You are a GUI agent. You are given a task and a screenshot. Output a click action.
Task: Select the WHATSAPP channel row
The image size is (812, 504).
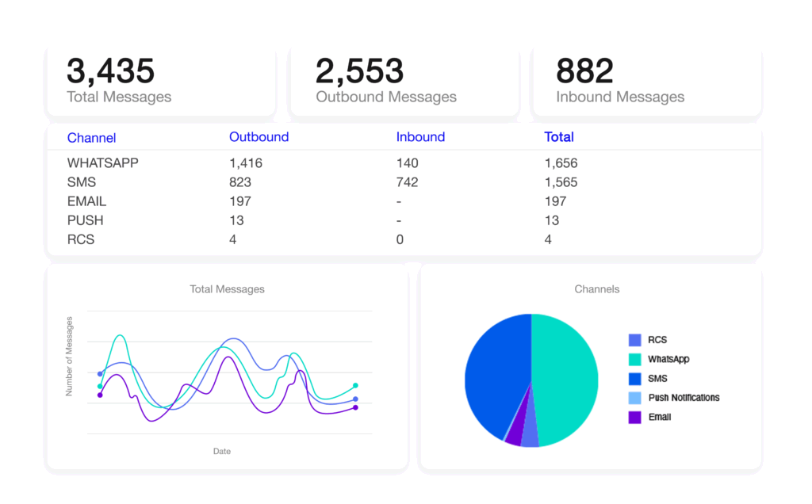tap(102, 163)
